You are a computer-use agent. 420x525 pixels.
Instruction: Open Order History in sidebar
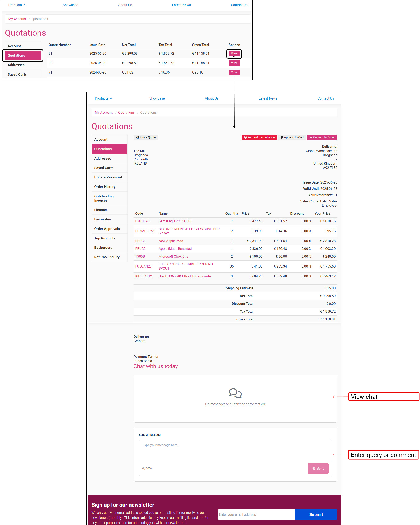(109, 187)
